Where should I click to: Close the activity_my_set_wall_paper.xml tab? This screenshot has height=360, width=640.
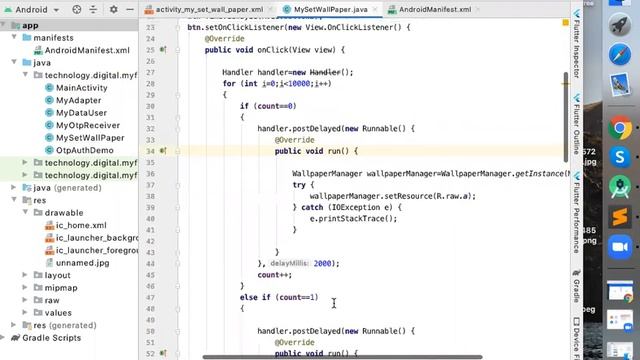tap(271, 9)
